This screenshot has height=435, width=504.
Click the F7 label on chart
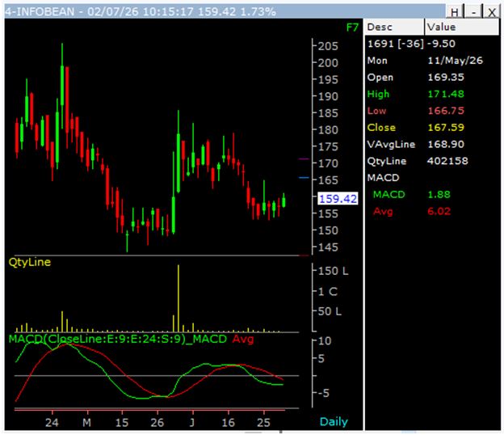click(x=352, y=28)
